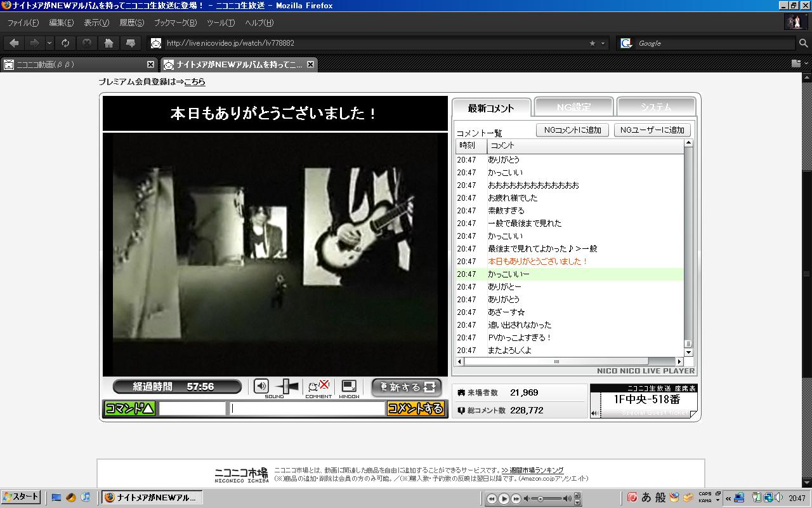Open the tab group folder icon
Screen dimensions: 812x508
[x=796, y=63]
